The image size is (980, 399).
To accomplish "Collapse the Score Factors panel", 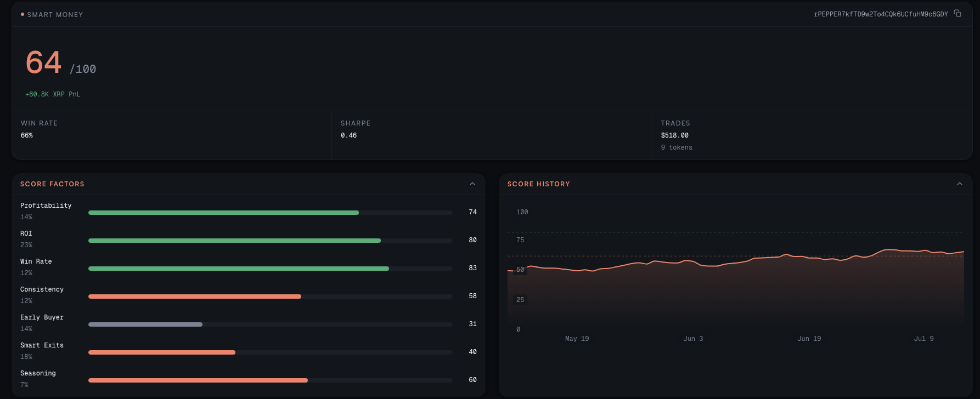I will (x=472, y=184).
